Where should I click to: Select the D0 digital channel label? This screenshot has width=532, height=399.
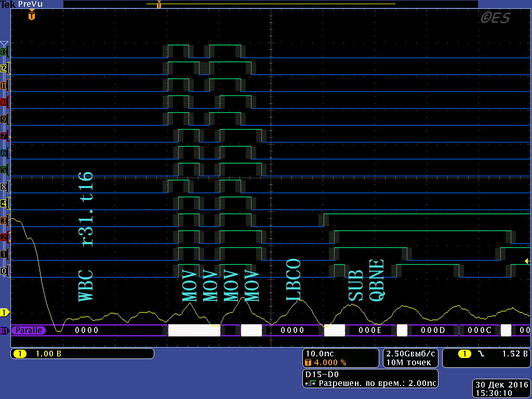click(4, 271)
